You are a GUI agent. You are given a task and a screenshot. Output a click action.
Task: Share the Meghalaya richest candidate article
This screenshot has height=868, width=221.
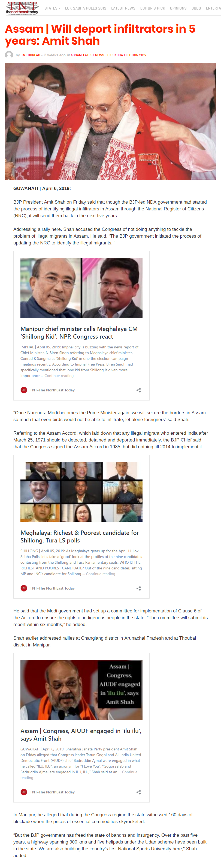[x=138, y=588]
